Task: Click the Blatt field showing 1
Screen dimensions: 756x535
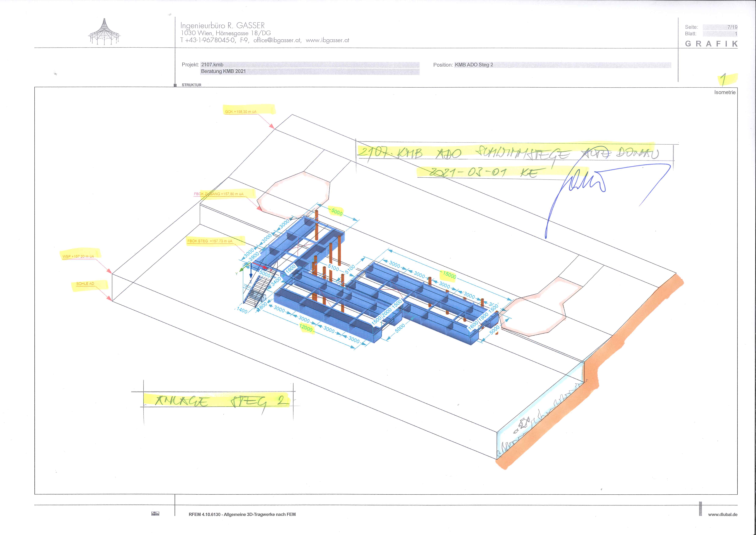Action: tap(720, 34)
